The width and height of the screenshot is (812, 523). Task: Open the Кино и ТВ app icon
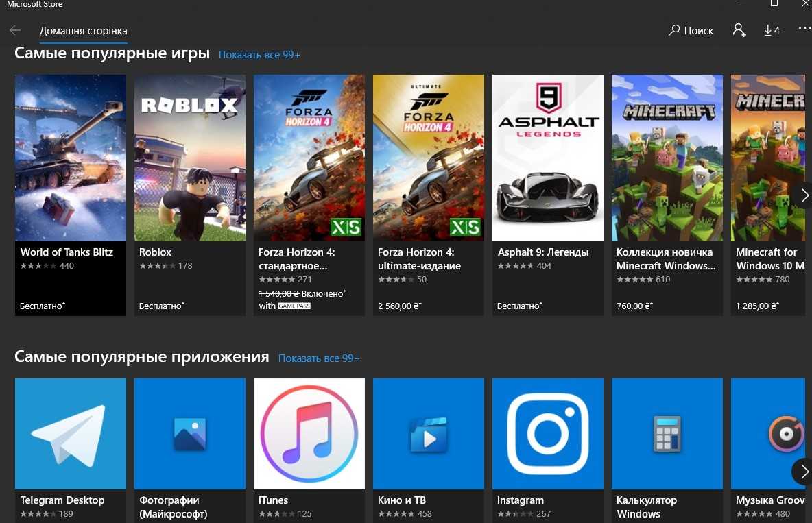(x=428, y=434)
